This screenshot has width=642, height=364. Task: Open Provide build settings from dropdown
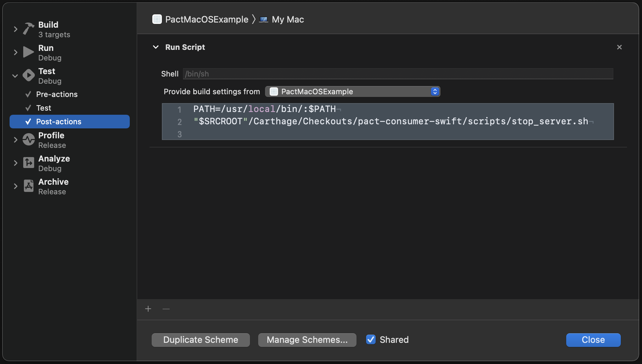(x=353, y=92)
